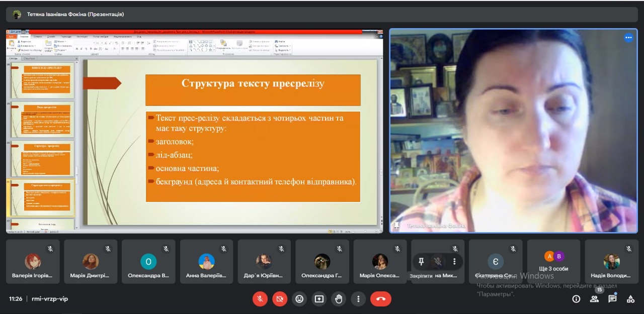This screenshot has height=314, width=644.
Task: Select Валерія Ігорівна participant tile
Action: point(33,261)
